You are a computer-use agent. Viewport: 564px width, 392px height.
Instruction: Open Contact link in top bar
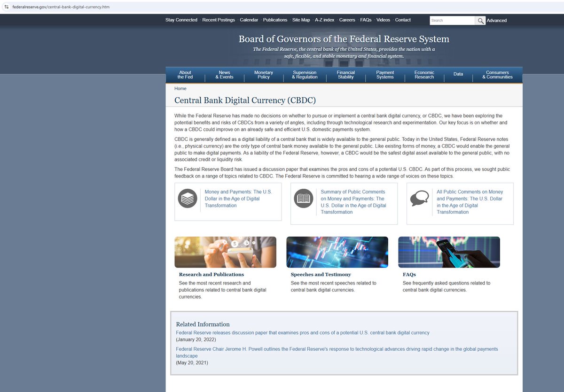pyautogui.click(x=403, y=20)
